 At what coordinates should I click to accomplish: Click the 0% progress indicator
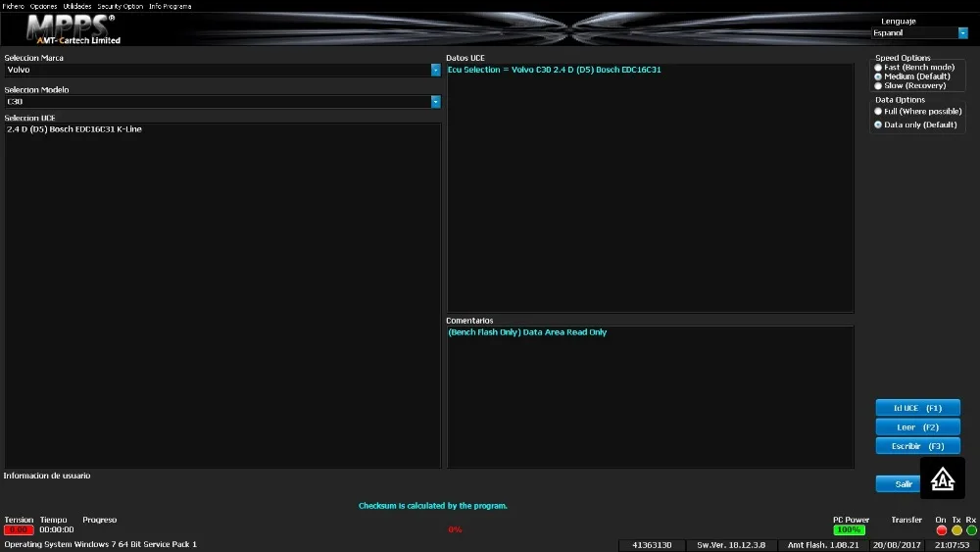click(455, 529)
